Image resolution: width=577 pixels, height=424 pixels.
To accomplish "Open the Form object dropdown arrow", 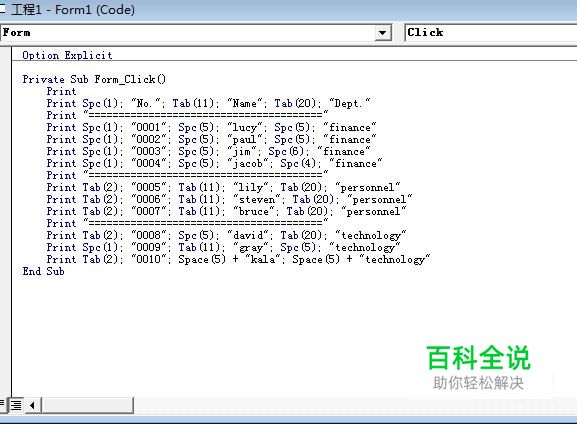I will point(382,33).
